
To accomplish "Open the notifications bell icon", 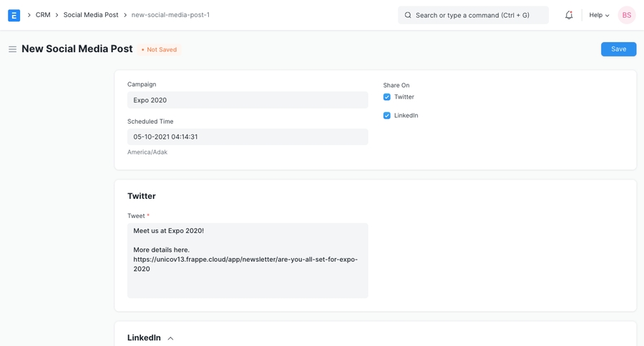I will tap(569, 15).
